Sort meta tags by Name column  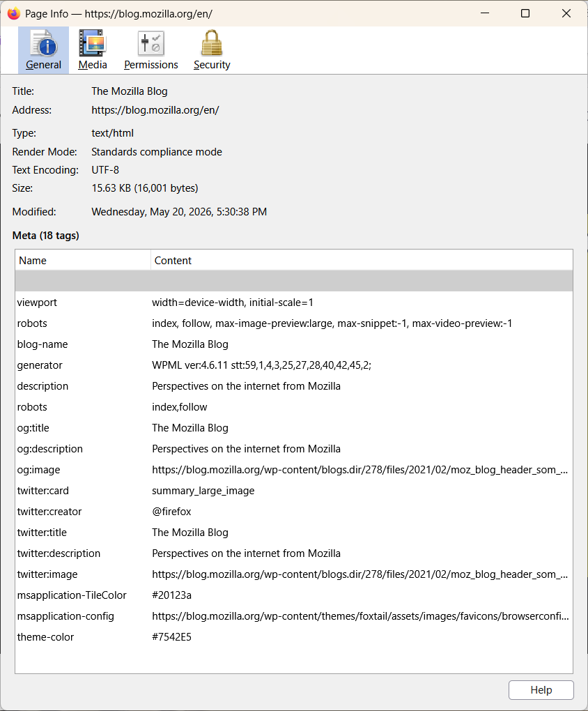coord(83,260)
